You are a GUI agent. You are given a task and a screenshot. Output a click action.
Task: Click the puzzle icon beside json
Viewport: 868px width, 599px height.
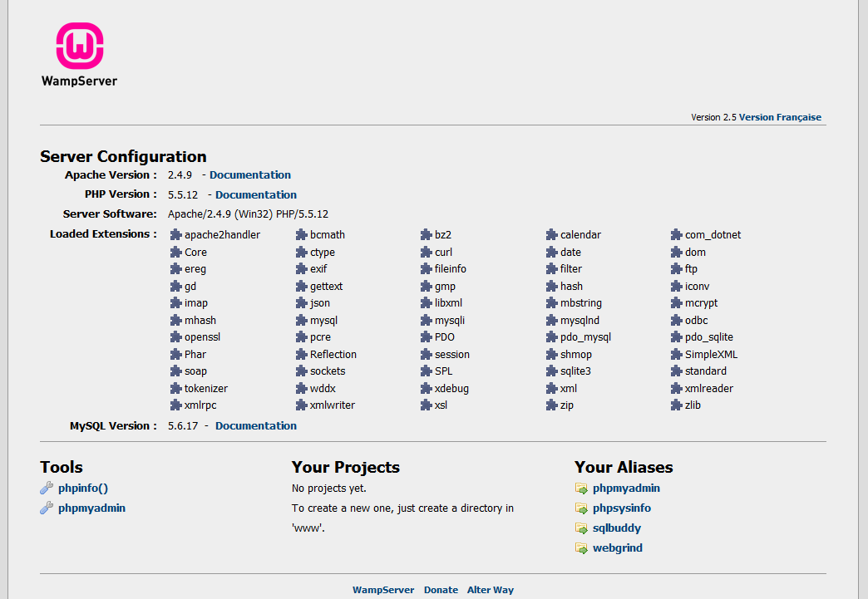[301, 303]
